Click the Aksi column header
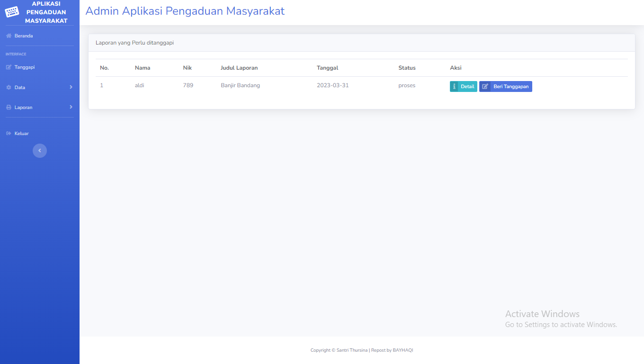This screenshot has width=644, height=364. click(456, 68)
